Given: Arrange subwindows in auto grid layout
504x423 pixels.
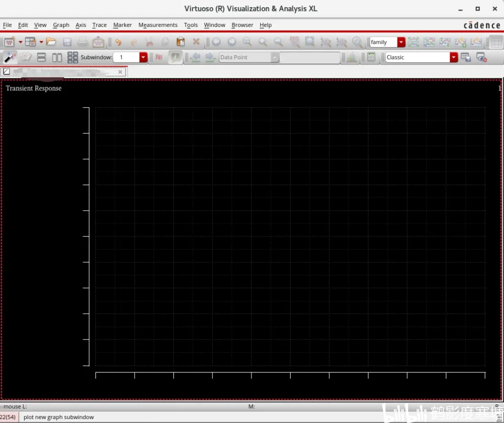Looking at the screenshot, I should pyautogui.click(x=73, y=57).
